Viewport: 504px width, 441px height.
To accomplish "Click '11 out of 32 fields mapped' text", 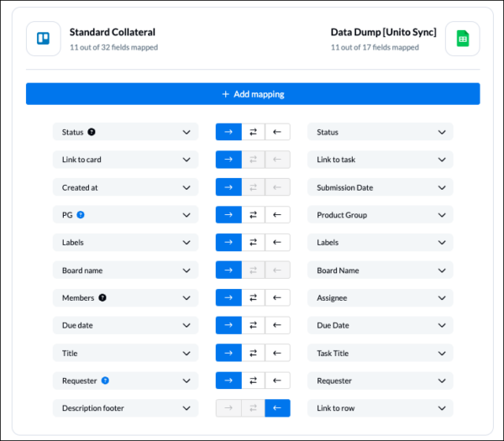I will (113, 47).
